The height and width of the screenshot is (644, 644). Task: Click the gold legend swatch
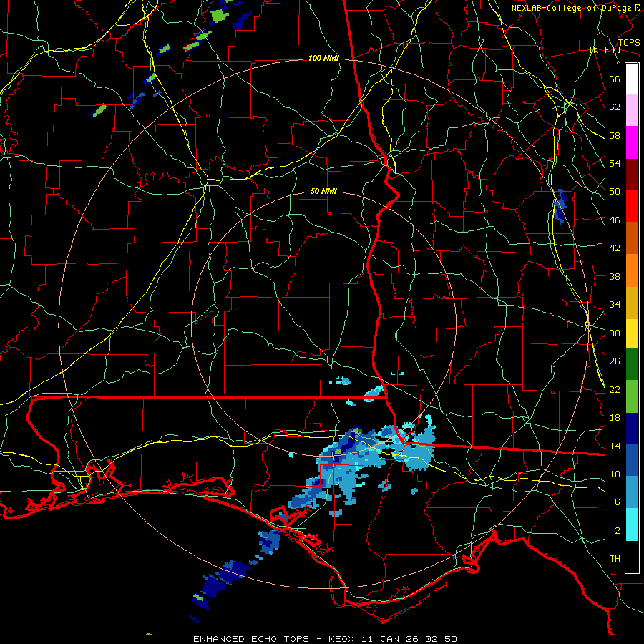point(632,303)
